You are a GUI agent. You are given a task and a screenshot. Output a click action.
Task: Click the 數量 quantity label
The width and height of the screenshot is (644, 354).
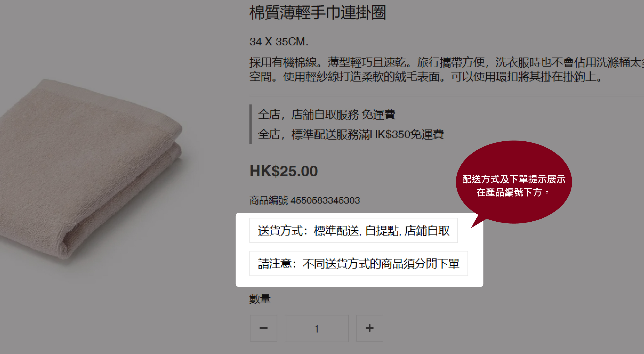point(260,299)
